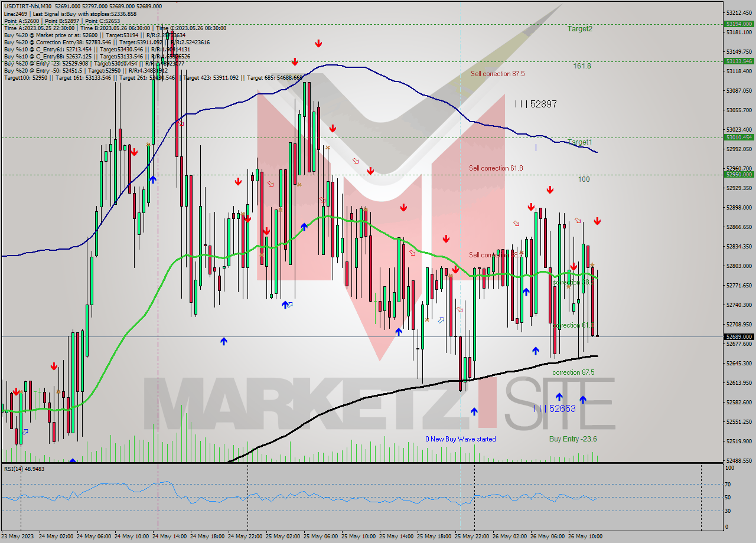Viewport: 756px width, 543px height.
Task: Click the green 53133.546 price tag
Action: point(739,61)
